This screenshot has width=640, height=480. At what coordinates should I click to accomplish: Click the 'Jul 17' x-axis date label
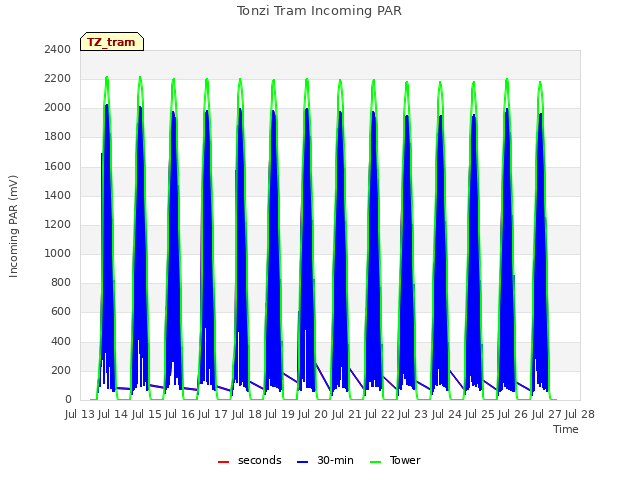pos(213,415)
